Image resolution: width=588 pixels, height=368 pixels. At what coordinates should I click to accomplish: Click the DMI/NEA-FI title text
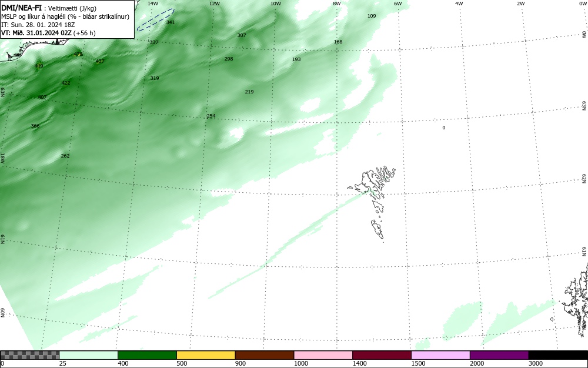[21, 8]
